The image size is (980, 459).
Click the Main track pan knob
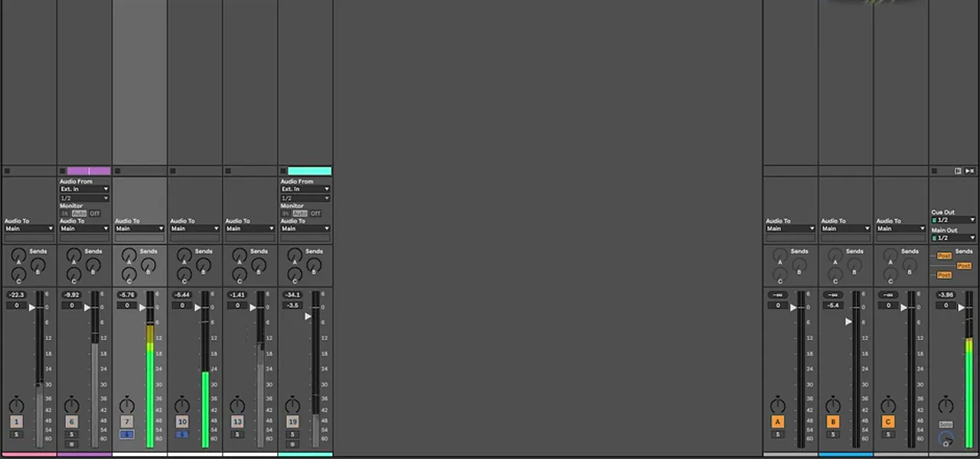pyautogui.click(x=946, y=405)
